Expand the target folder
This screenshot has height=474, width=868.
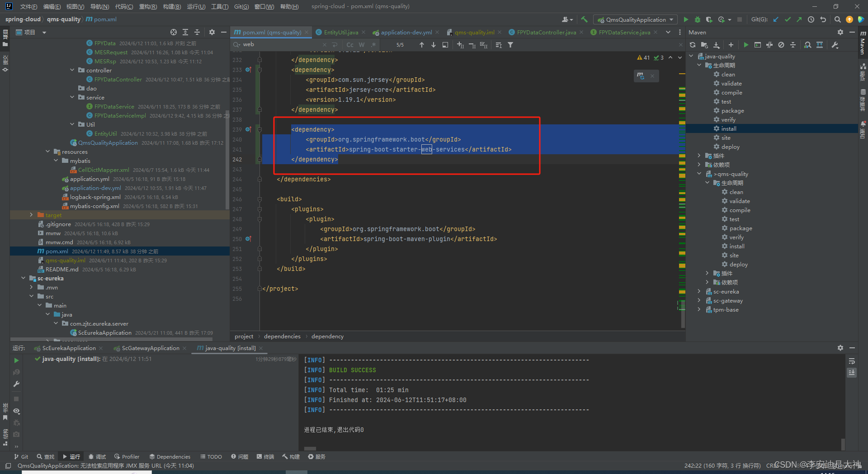(x=31, y=215)
